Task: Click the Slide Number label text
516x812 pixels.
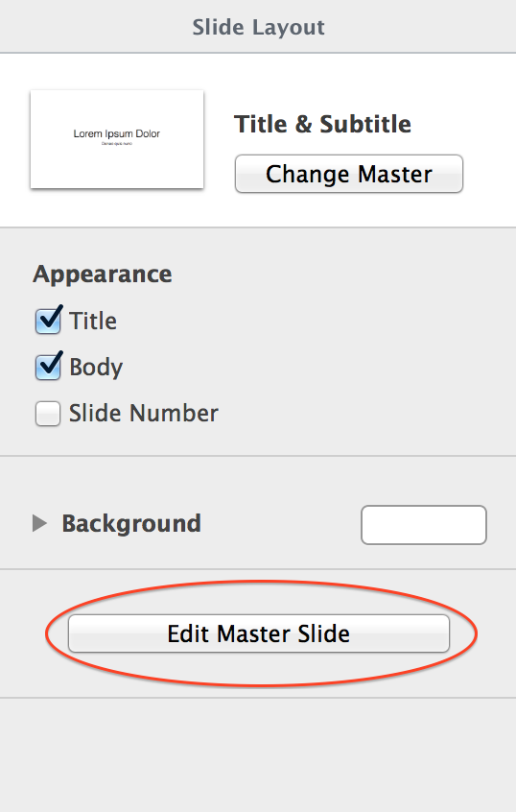Action: 144,414
